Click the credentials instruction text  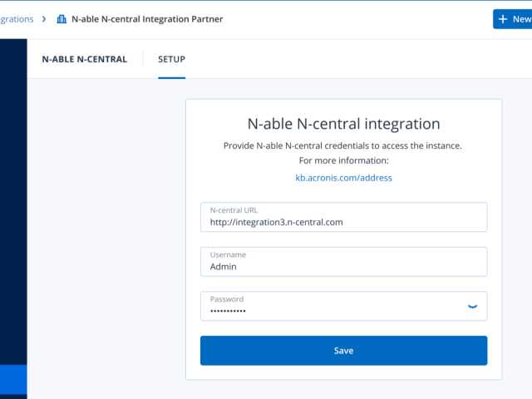coord(342,145)
